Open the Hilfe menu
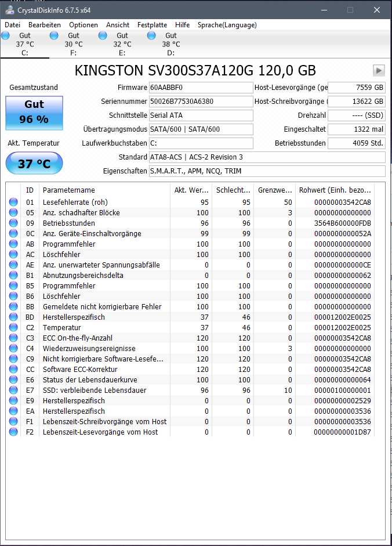Viewport: 392px width, 546px height. pos(183,25)
